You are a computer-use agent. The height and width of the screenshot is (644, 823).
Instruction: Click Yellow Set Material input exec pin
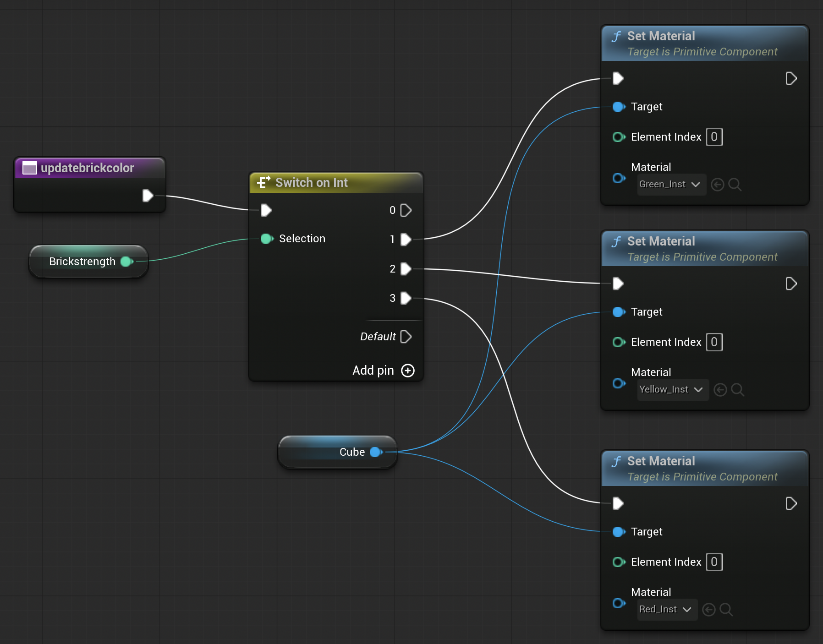(618, 284)
